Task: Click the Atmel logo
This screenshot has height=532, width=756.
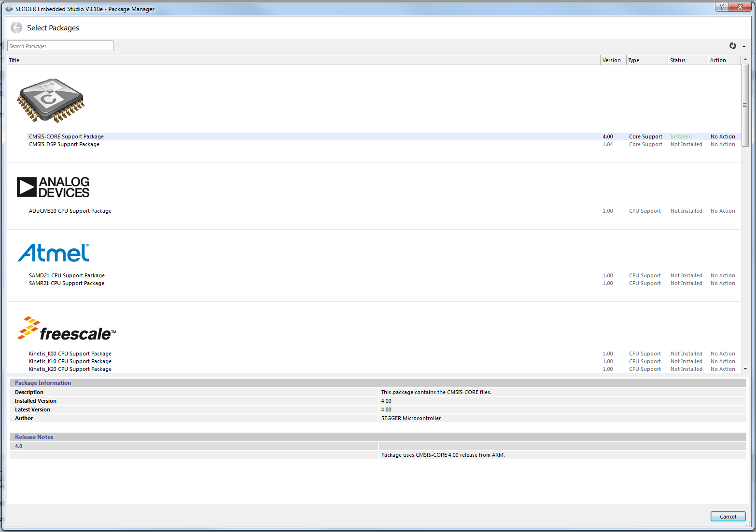Action: click(x=53, y=253)
